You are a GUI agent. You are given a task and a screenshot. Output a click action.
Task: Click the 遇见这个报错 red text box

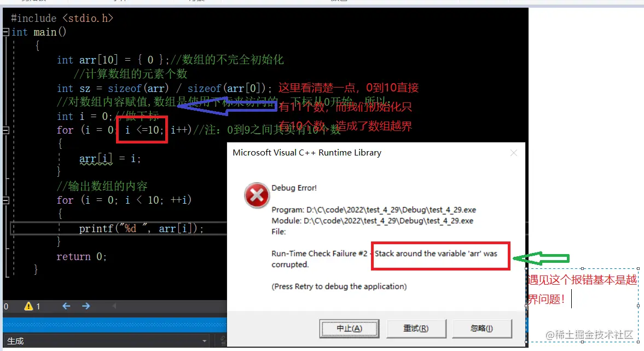582,304
